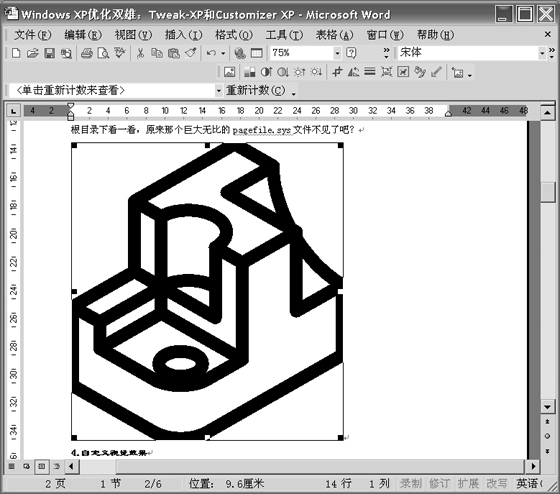The height and width of the screenshot is (494, 560).
Task: Open the 帮助(H) menu
Action: click(x=435, y=35)
